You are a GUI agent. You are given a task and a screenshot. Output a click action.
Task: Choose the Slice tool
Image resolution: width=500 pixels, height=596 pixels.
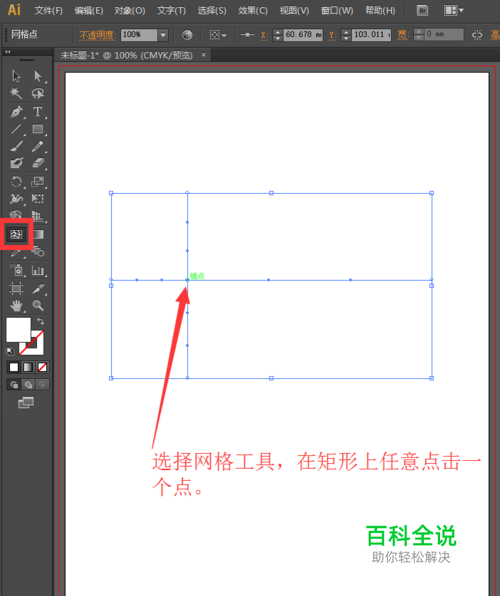point(38,289)
